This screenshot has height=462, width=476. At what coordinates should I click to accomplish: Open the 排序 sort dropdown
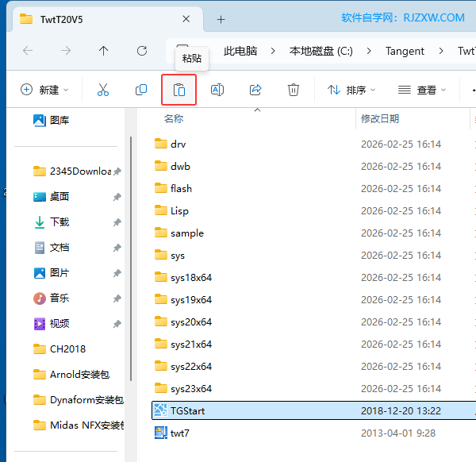tap(351, 90)
